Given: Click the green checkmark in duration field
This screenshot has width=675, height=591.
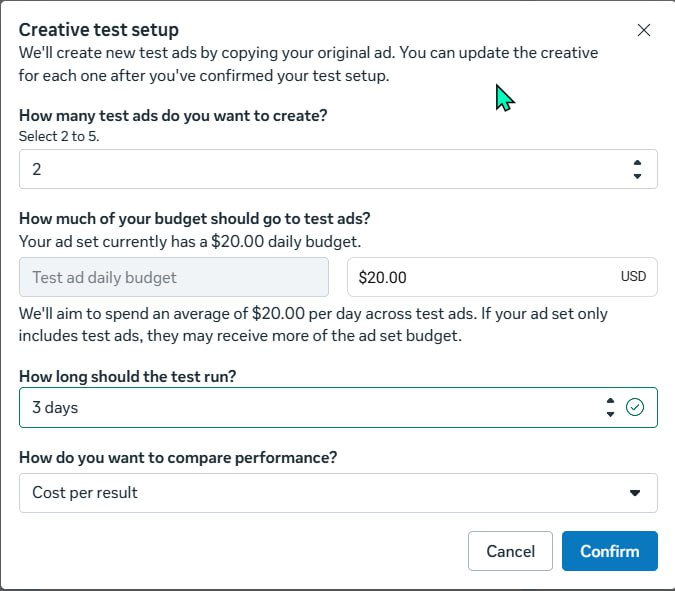Looking at the screenshot, I should [634, 407].
